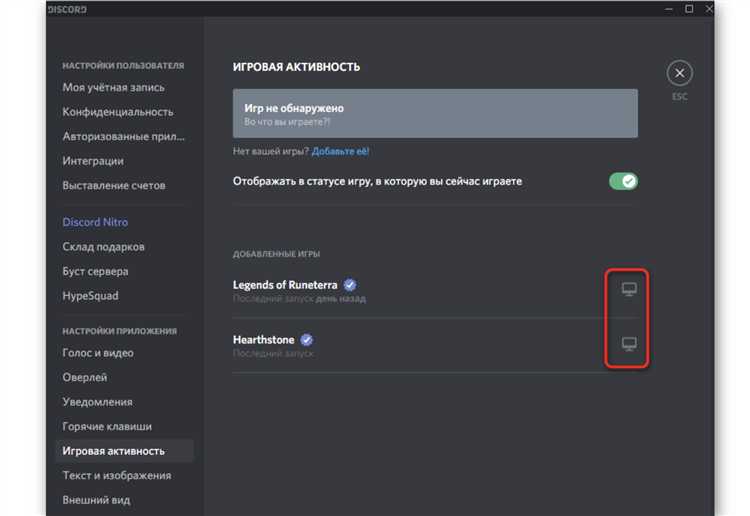Open 'Внешний вид' settings
The image size is (750, 516).
point(96,500)
